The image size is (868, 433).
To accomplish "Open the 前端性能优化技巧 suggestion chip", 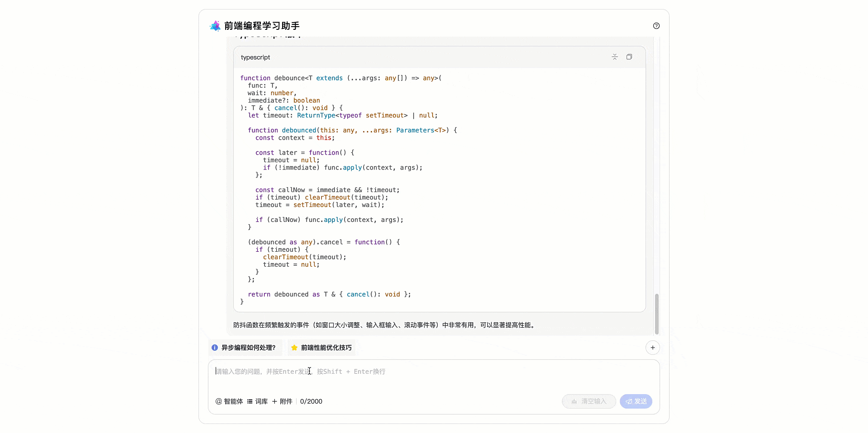I will click(321, 348).
